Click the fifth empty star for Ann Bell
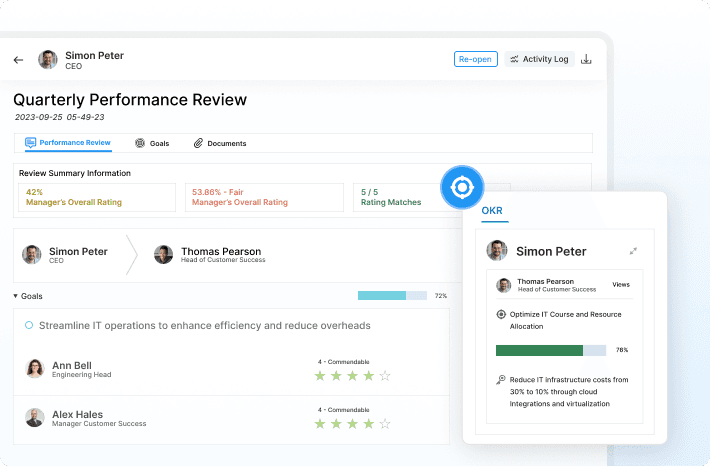 point(385,376)
